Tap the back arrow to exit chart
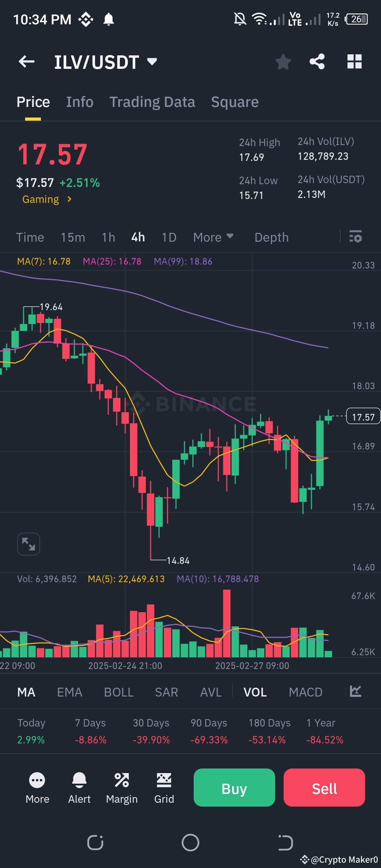 point(26,61)
